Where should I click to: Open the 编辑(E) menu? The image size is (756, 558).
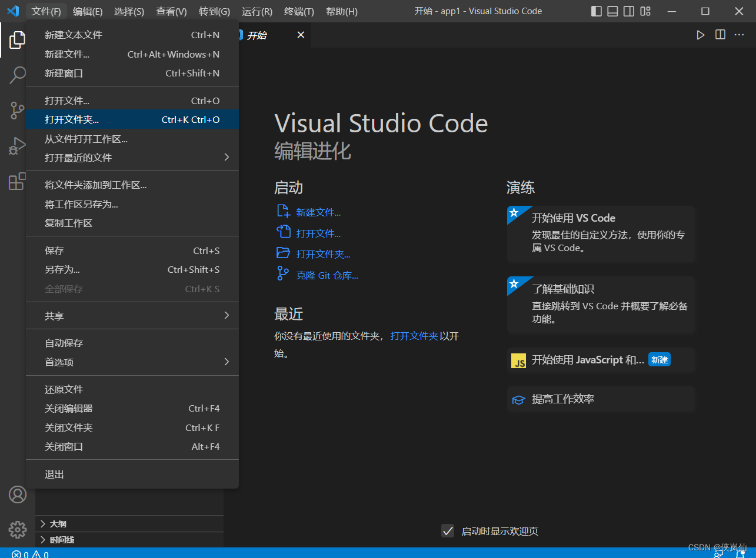(x=88, y=11)
